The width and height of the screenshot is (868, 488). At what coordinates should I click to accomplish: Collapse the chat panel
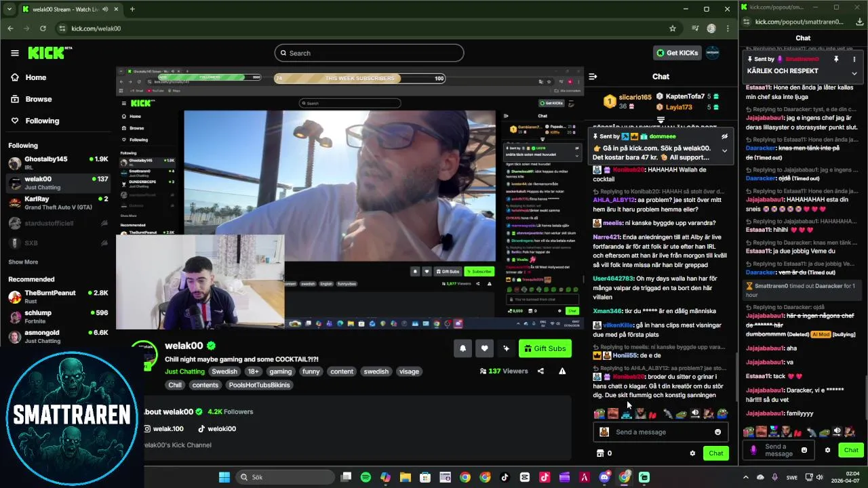coord(593,77)
